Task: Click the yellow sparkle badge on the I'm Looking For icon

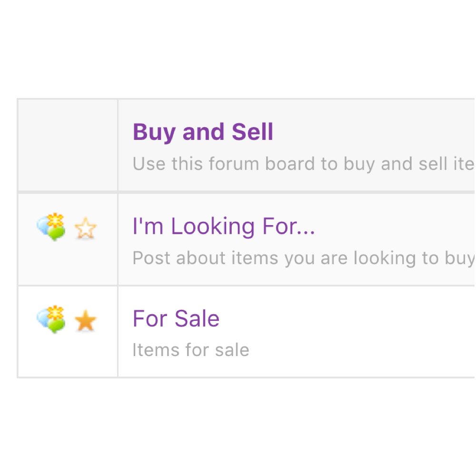Action: pyautogui.click(x=56, y=220)
